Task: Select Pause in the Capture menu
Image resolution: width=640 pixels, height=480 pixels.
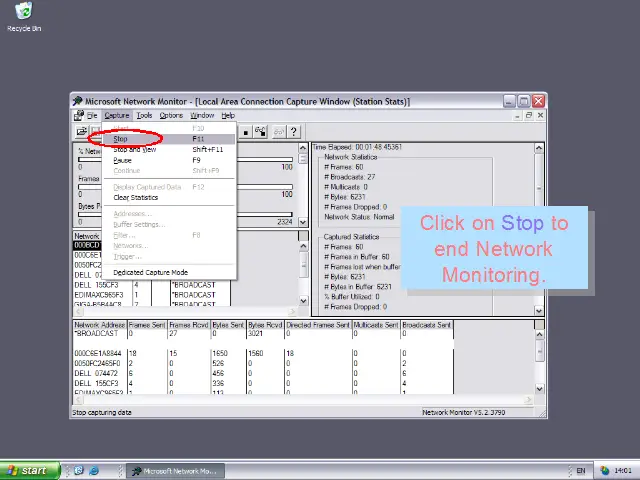Action: tap(169, 160)
